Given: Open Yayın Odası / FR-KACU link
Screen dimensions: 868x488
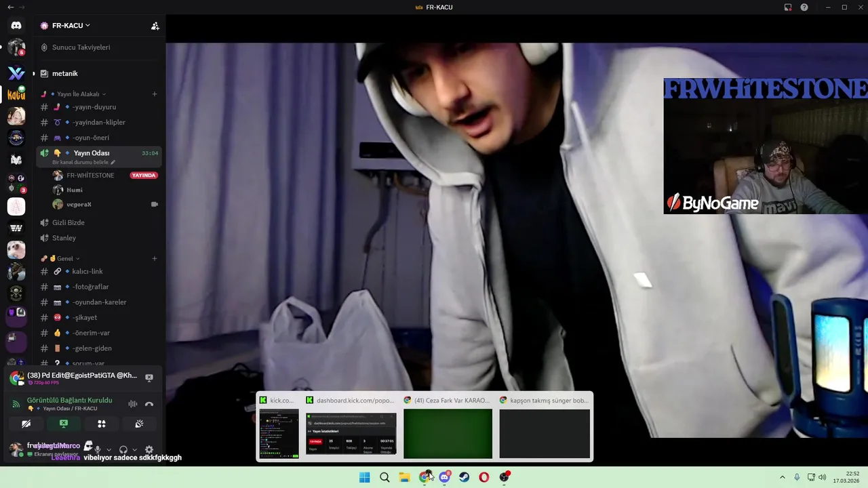Looking at the screenshot, I should click(70, 409).
